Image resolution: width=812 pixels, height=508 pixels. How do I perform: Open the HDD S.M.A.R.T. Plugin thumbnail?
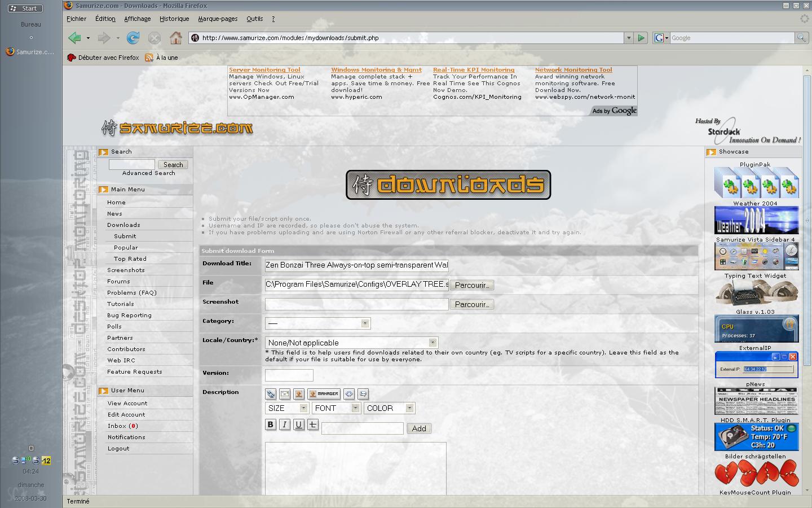tap(756, 437)
